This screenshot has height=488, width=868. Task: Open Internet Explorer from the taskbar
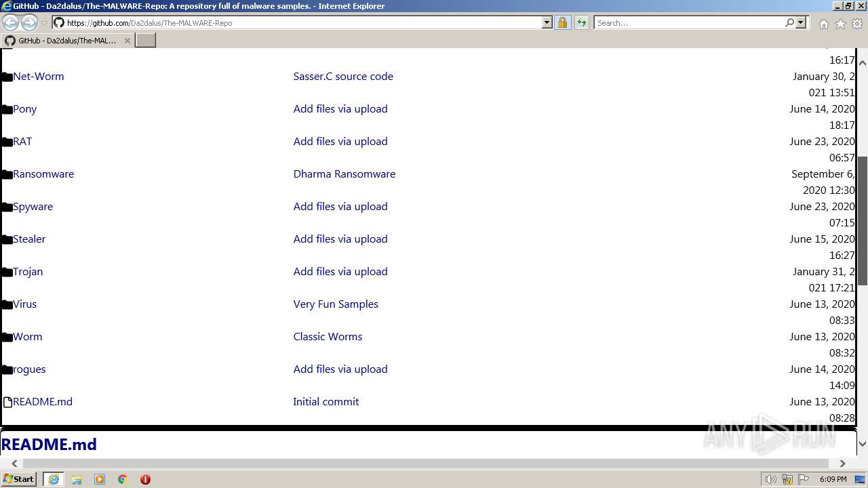(x=54, y=479)
